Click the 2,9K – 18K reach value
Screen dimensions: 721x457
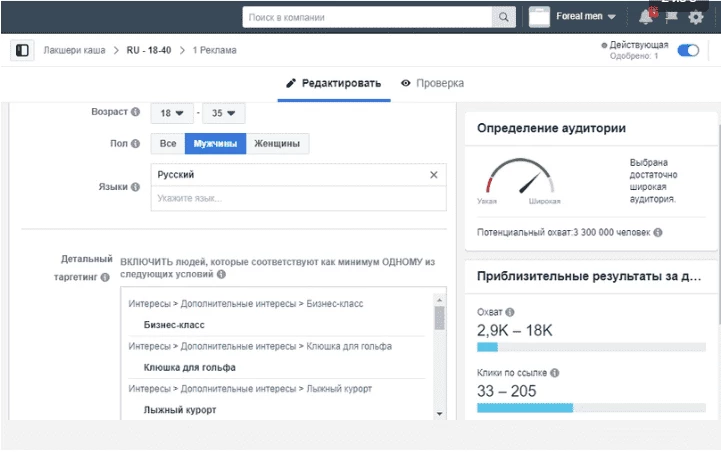514,331
